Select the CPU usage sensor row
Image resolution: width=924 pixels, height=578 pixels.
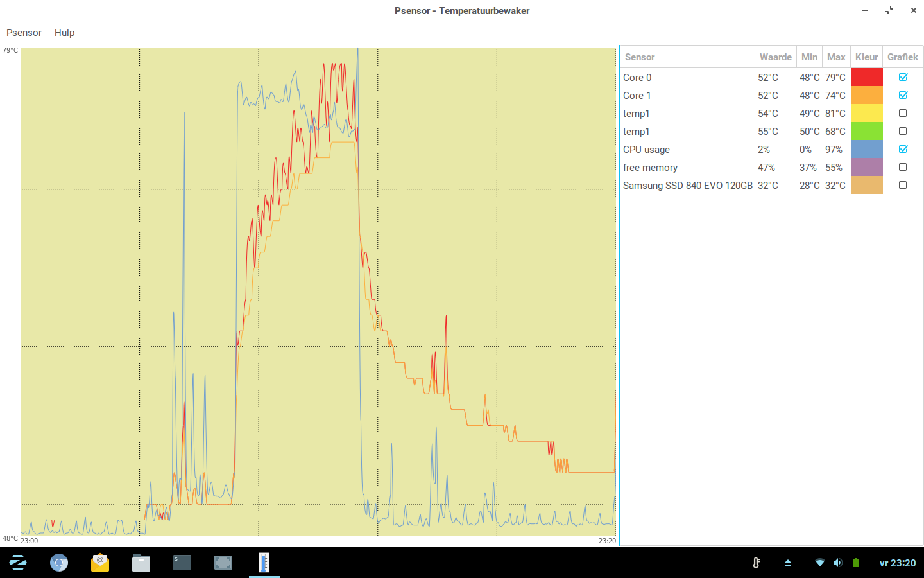[x=771, y=149]
